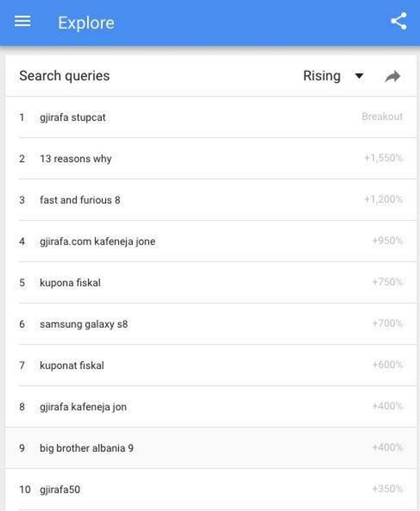
Task: Tap the share icon in header
Action: click(x=399, y=21)
